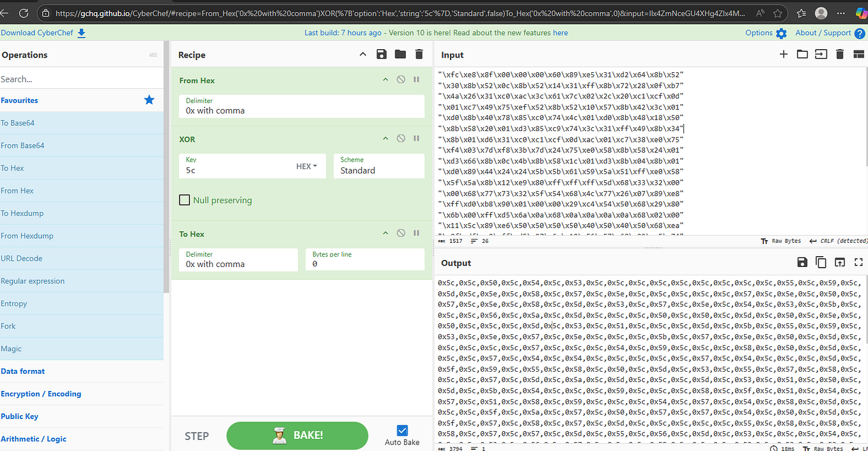Open a file as input
Viewport: 868px width, 451px height.
click(x=802, y=54)
